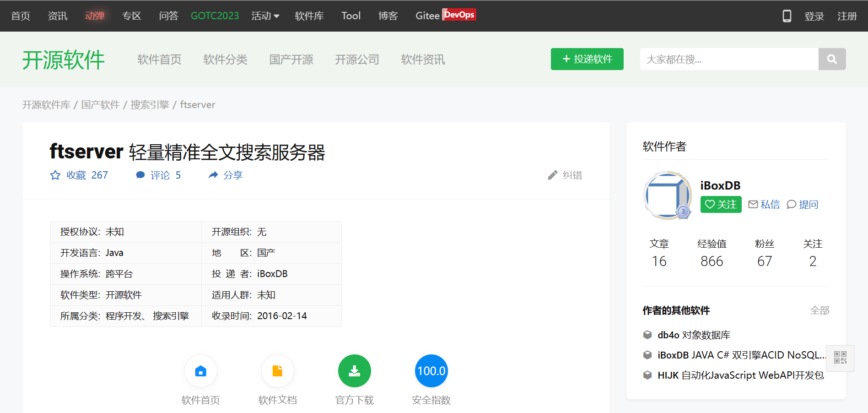Select the 软件首页 tab

coord(160,60)
